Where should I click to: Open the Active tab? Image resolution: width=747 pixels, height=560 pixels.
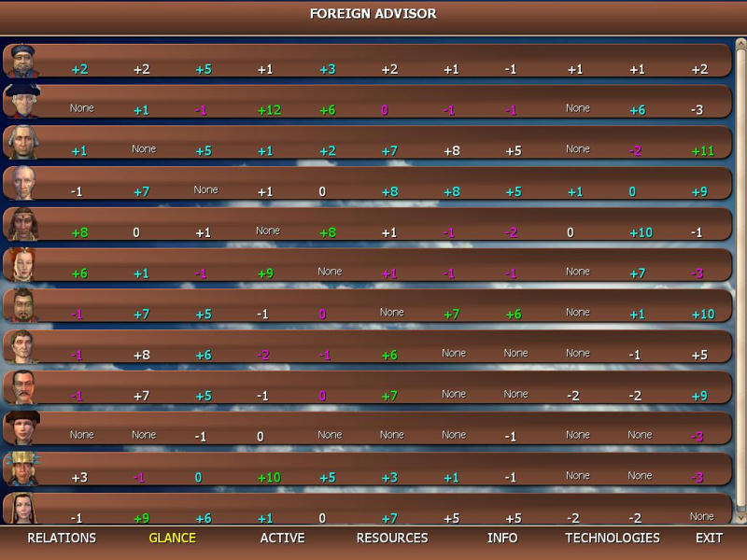[282, 539]
